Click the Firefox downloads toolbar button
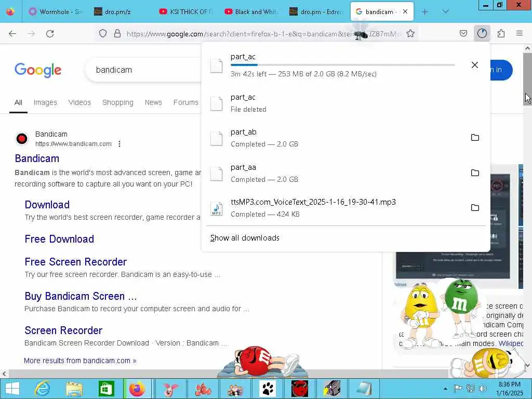532x399 pixels. point(482,33)
